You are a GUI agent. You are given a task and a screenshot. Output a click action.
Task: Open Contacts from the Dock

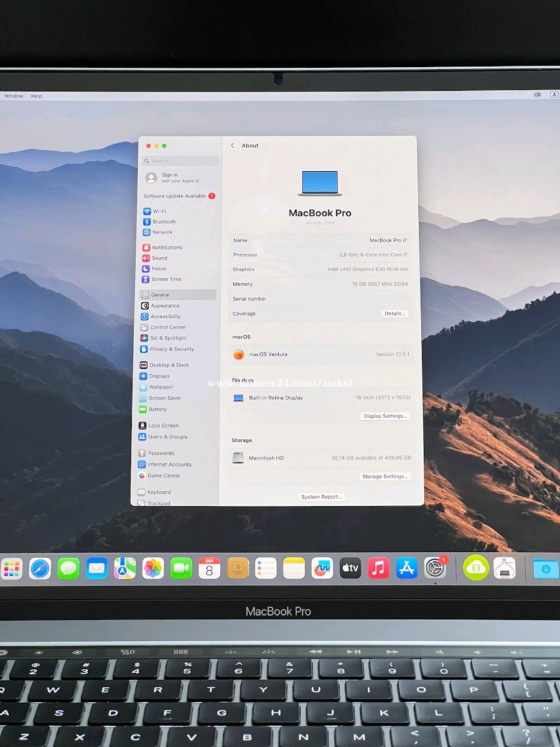238,568
